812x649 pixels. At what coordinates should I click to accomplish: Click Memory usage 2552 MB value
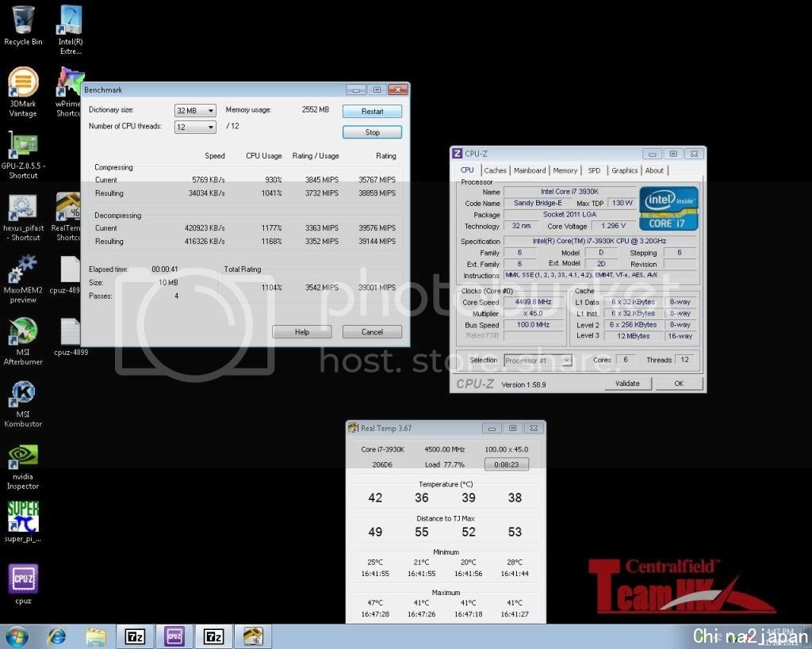(x=316, y=109)
